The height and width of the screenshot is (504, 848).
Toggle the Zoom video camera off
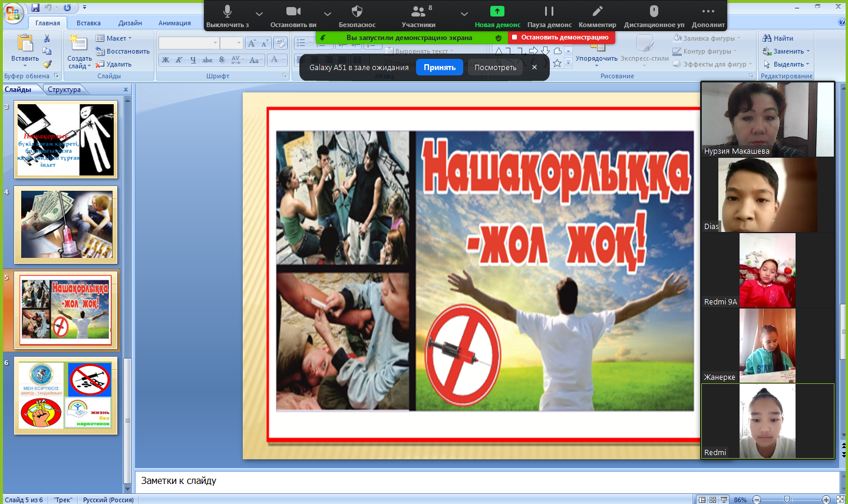(293, 12)
